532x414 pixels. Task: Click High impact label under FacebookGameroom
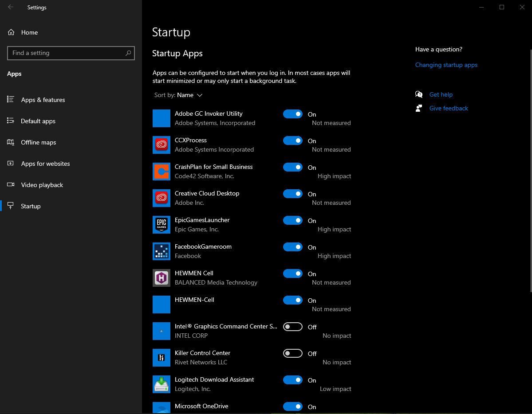pos(334,256)
